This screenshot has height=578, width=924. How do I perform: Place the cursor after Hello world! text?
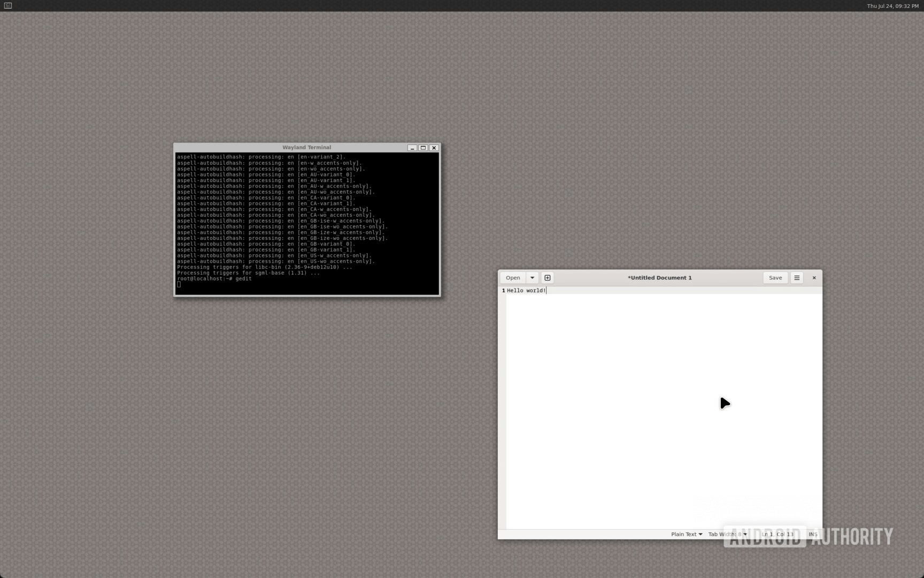tap(546, 290)
